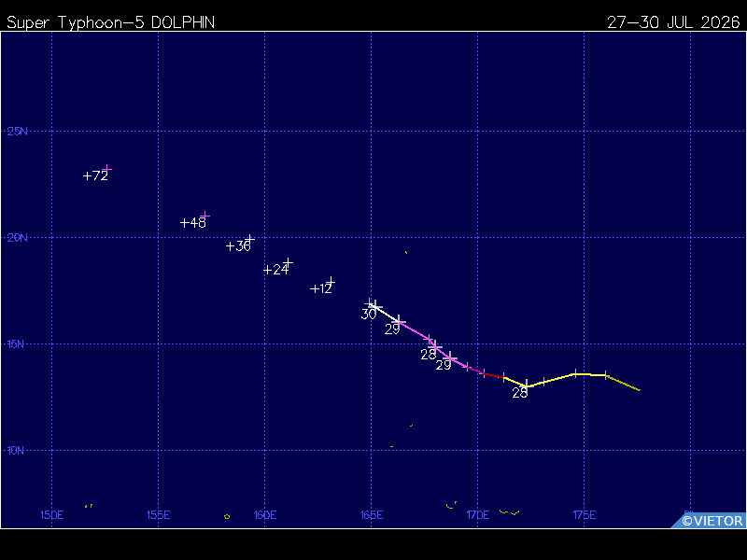Click the lower track point labeled 28
This screenshot has height=560, width=747.
(x=527, y=385)
